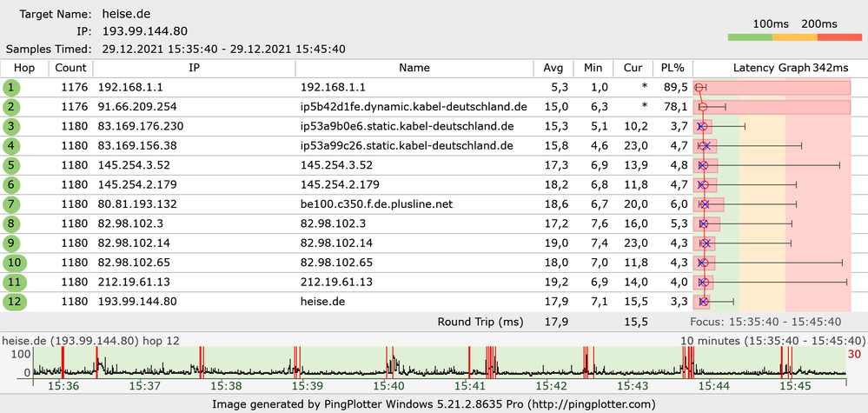Click the Samples Timed date range
Image resolution: width=868 pixels, height=413 pixels.
click(x=223, y=49)
